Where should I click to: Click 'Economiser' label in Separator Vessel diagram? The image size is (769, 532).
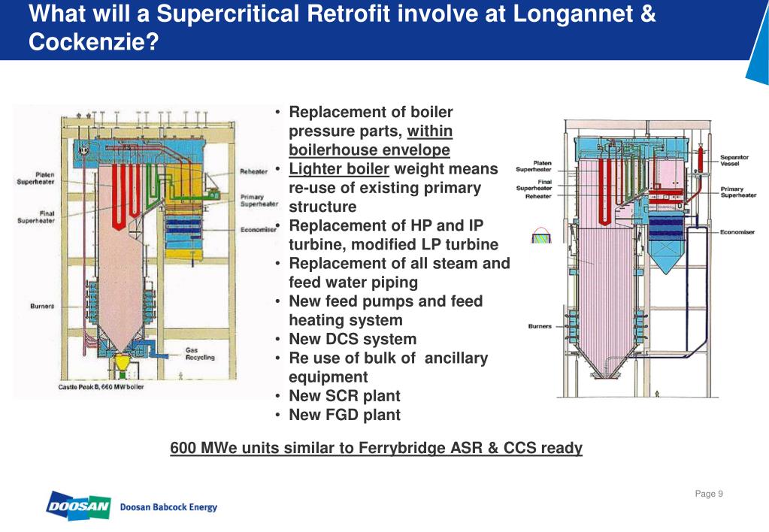(737, 232)
